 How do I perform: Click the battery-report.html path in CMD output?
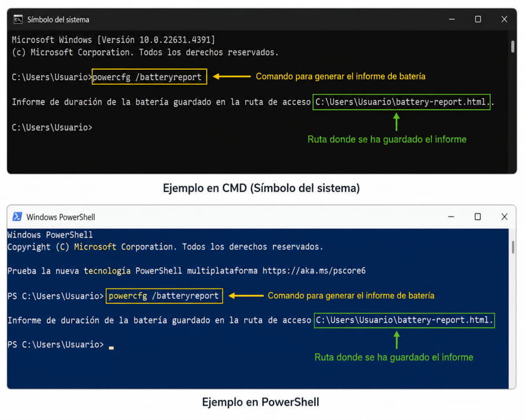(x=401, y=102)
